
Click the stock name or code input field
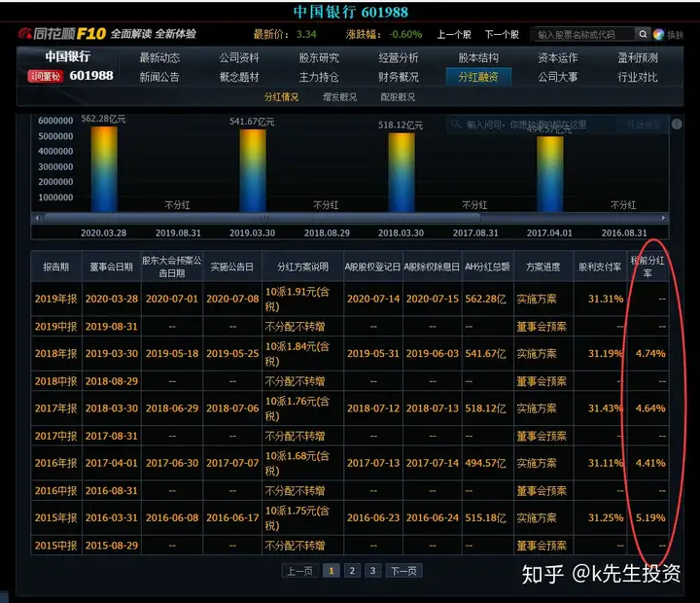click(x=582, y=34)
